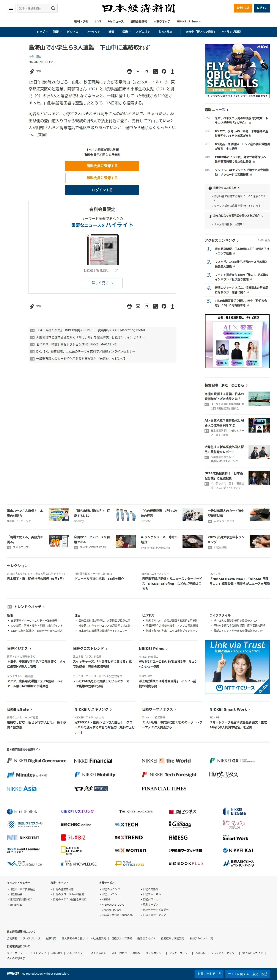Image resolution: width=277 pixels, height=980 pixels.
Task: Open the 日経ビジネス section heading
Action: click(19, 649)
